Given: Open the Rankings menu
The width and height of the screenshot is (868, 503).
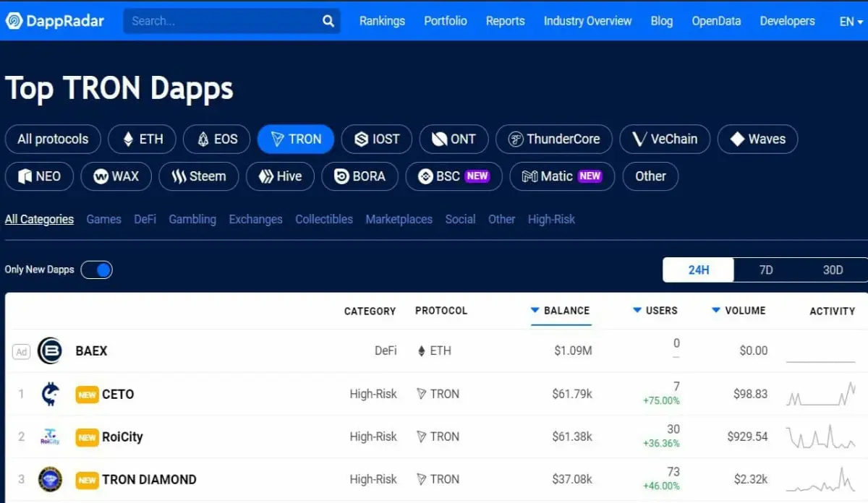Looking at the screenshot, I should [382, 21].
